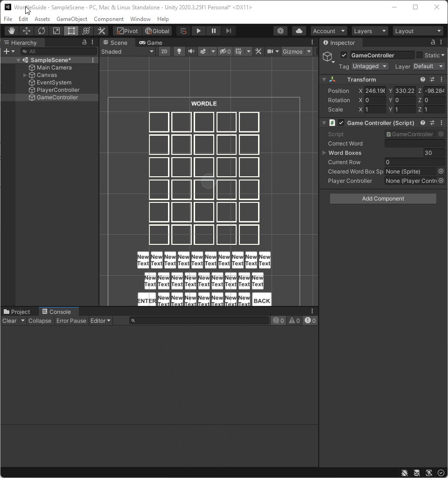Open the GameObject menu
The image size is (448, 478).
tap(72, 19)
